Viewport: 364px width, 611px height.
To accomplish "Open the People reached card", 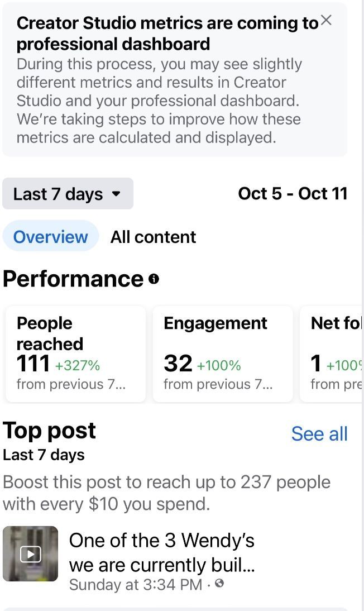I will 75,354.
